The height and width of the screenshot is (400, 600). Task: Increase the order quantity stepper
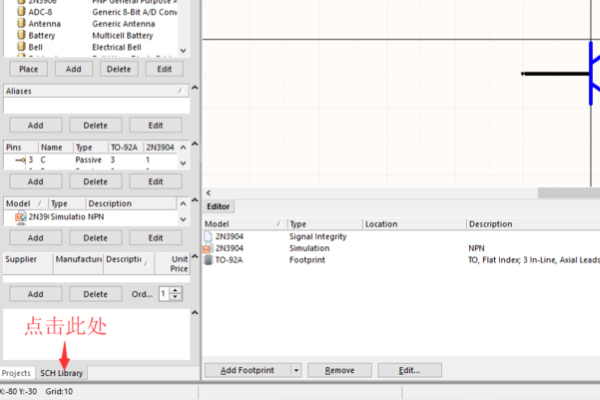(x=175, y=291)
